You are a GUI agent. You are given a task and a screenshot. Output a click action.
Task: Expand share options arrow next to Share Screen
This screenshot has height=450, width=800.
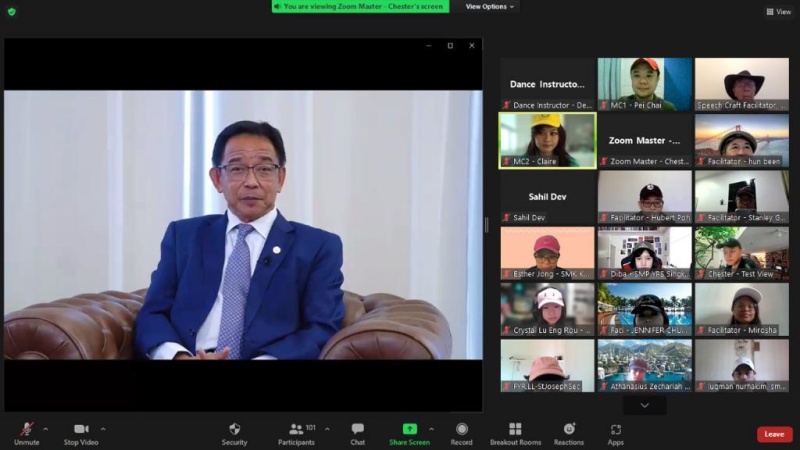pyautogui.click(x=432, y=429)
